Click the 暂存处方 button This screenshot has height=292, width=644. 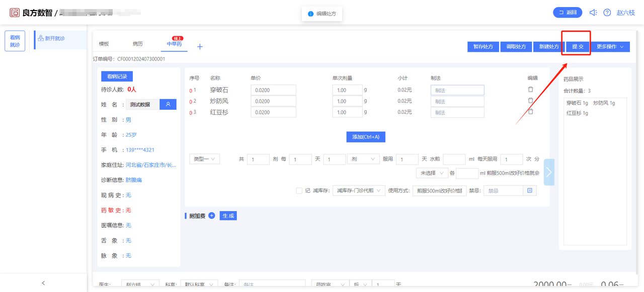(483, 46)
